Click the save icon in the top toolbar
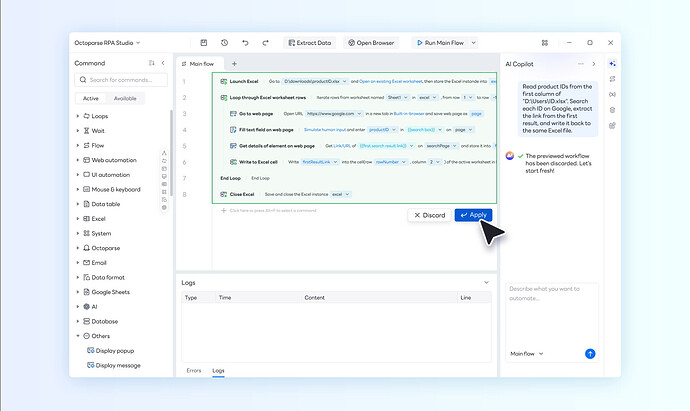Viewport: 690px width, 411px height. pos(204,43)
